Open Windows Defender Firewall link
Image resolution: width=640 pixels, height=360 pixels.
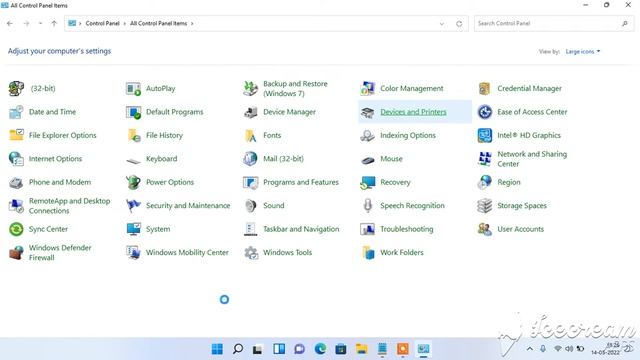[x=60, y=253]
